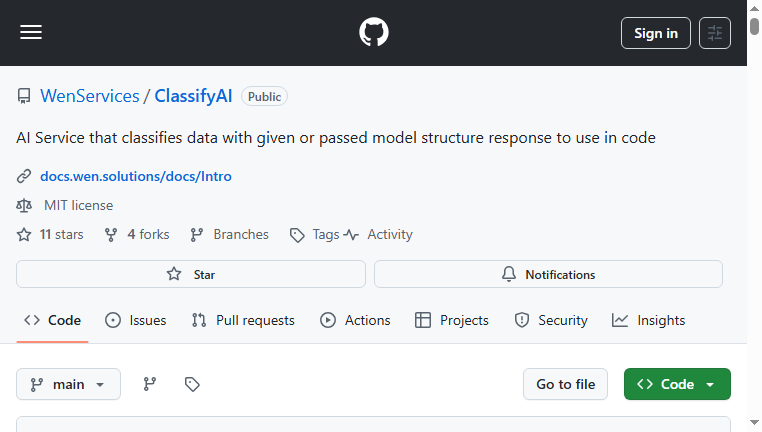Open the ClassifyAI repository link
The height and width of the screenshot is (432, 762).
[x=193, y=96]
